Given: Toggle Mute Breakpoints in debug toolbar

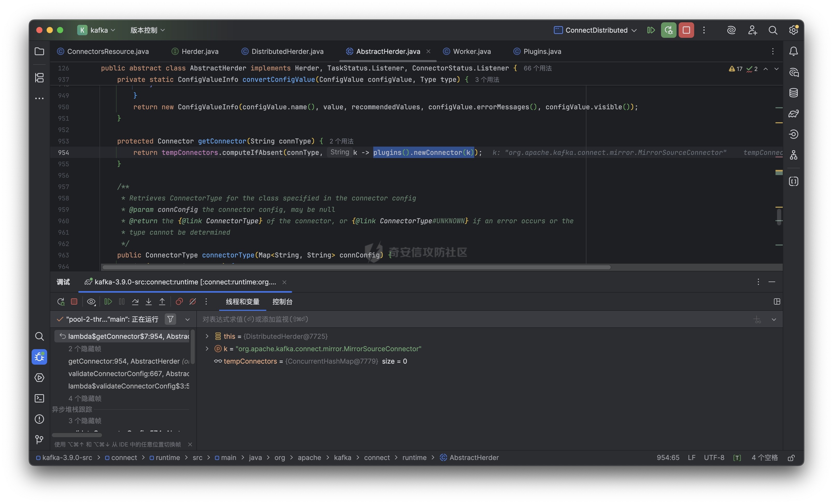Looking at the screenshot, I should (193, 301).
